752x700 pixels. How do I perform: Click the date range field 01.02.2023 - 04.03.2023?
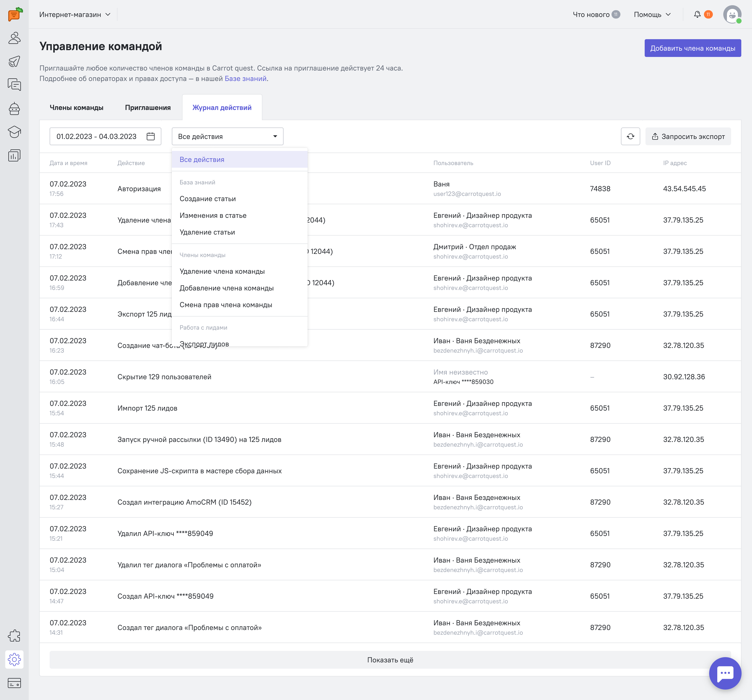tap(105, 136)
